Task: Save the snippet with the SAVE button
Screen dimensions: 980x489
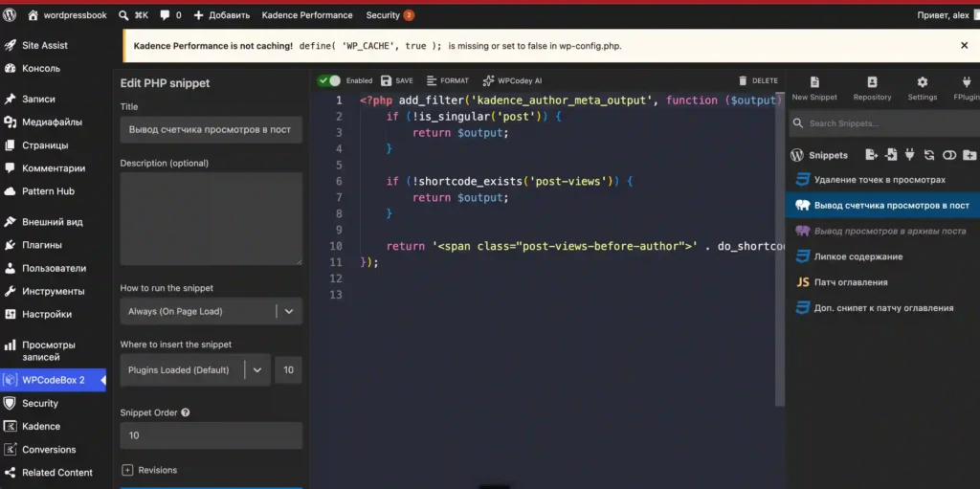Action: [397, 80]
